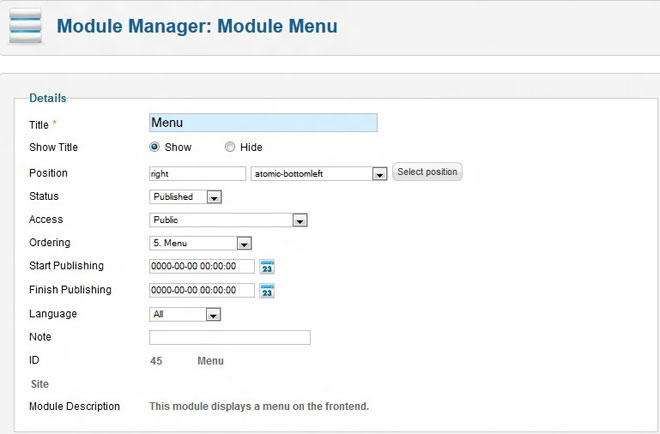Select the Hide title radio button

point(230,147)
